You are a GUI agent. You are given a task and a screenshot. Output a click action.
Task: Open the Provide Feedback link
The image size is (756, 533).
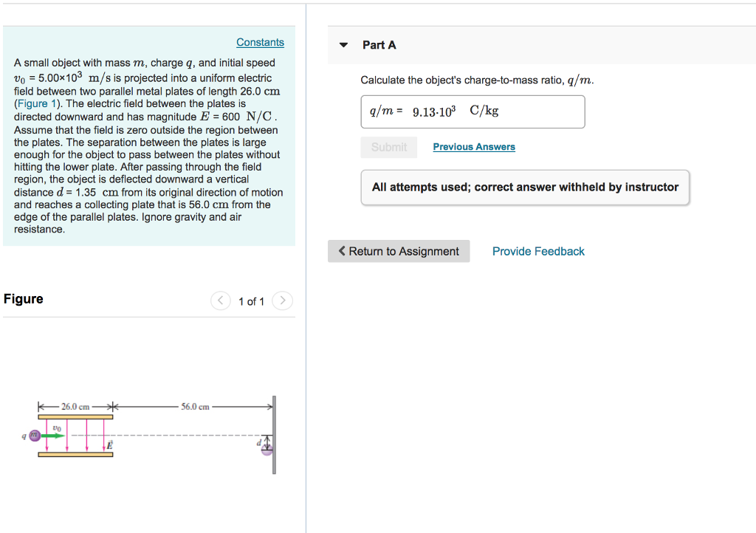538,251
